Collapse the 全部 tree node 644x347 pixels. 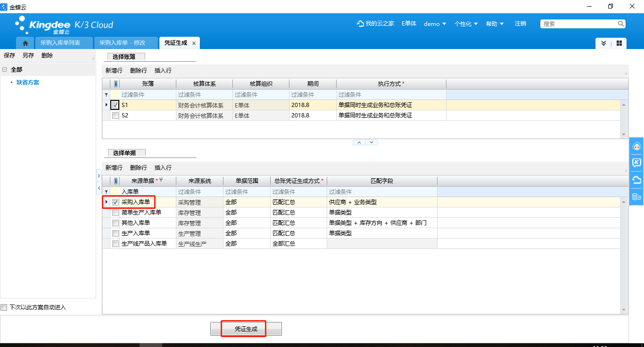(x=4, y=69)
